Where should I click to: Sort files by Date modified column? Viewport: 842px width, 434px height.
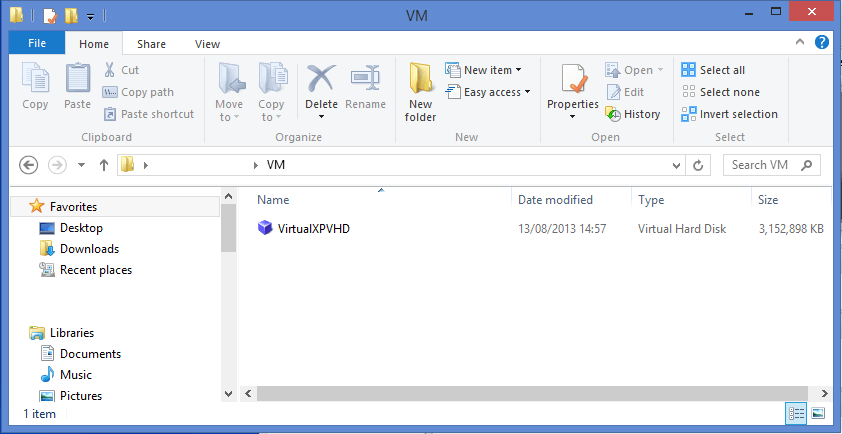coord(555,200)
